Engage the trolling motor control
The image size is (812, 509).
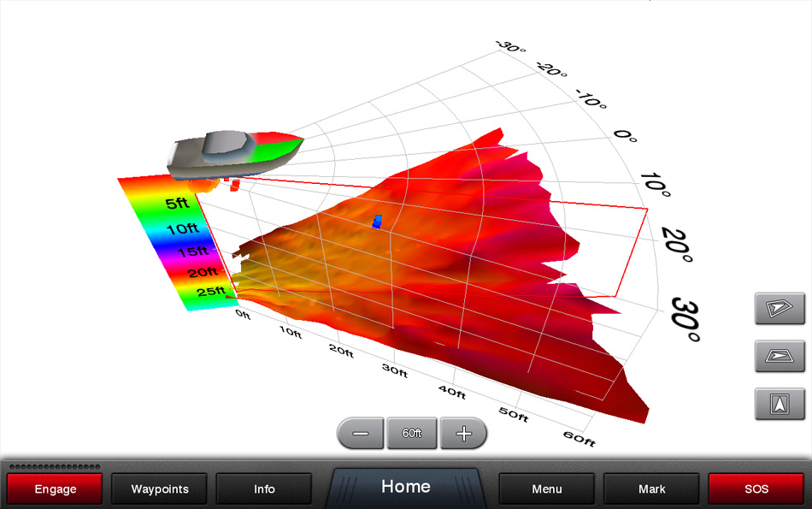tap(55, 488)
